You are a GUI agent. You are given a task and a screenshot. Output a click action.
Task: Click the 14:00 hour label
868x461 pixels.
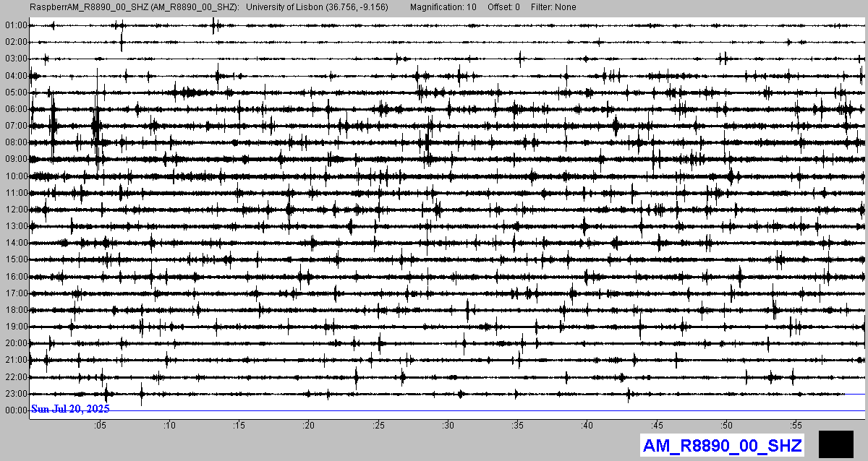pyautogui.click(x=16, y=243)
